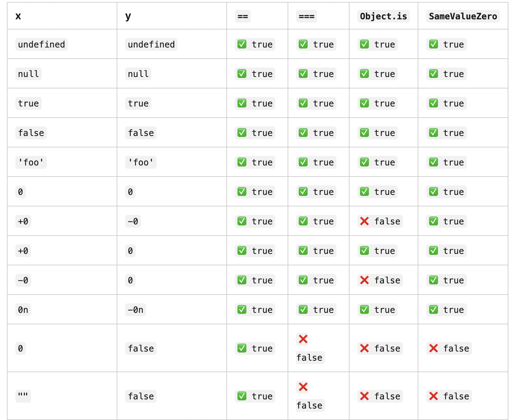Image resolution: width=513 pixels, height=420 pixels.
Task: Click the red X in the 0/false SameValueZero cell
Action: click(x=433, y=349)
